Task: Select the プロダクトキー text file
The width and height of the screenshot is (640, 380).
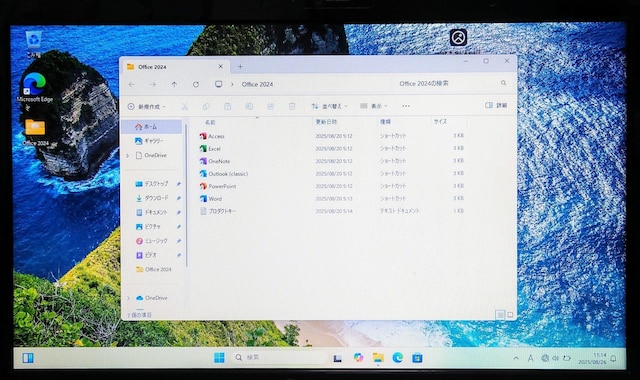Action: (218, 211)
